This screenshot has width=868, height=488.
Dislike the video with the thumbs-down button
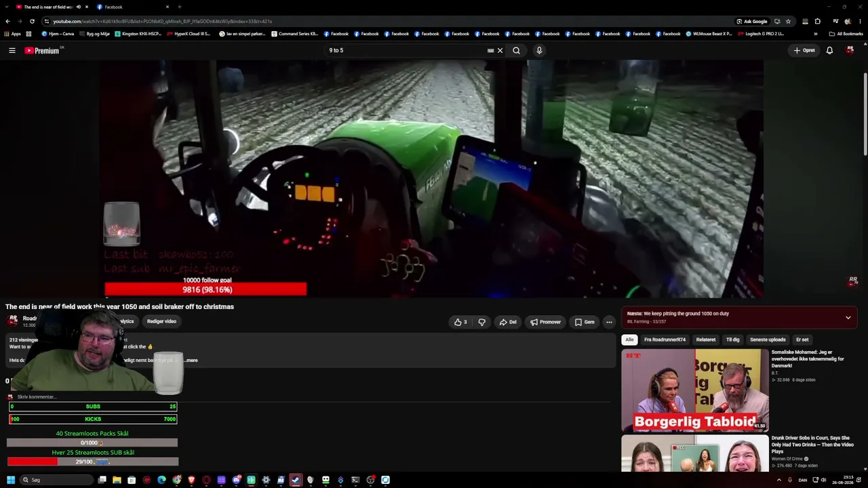pos(481,322)
